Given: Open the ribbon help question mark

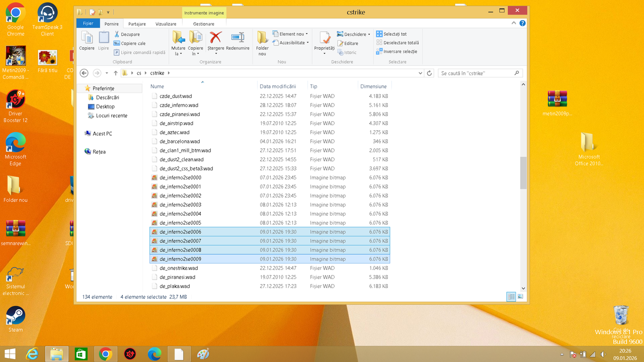Looking at the screenshot, I should [523, 23].
